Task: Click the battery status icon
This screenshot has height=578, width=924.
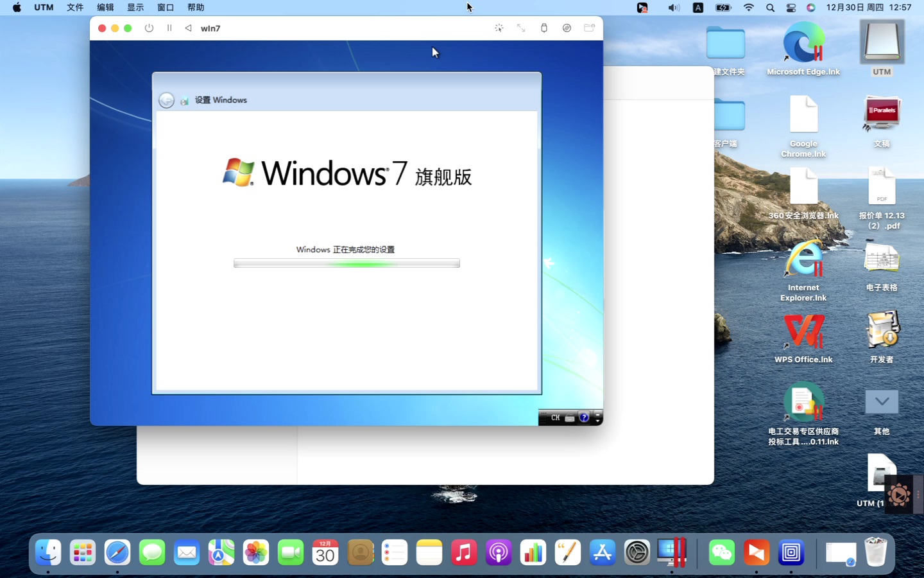Action: pyautogui.click(x=723, y=8)
